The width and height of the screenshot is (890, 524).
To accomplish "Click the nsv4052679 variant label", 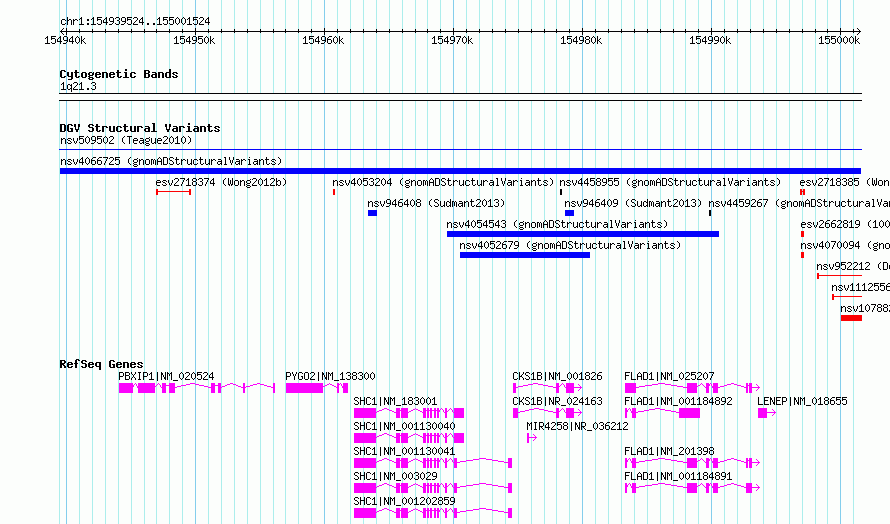I will click(570, 245).
